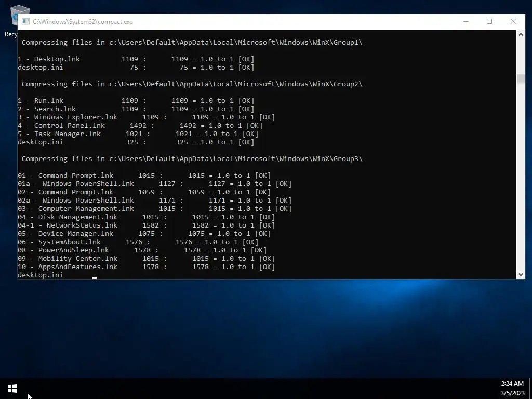The image size is (532, 399).
Task: Click the '04 - Disk Management.lnk' line
Action: point(147,217)
